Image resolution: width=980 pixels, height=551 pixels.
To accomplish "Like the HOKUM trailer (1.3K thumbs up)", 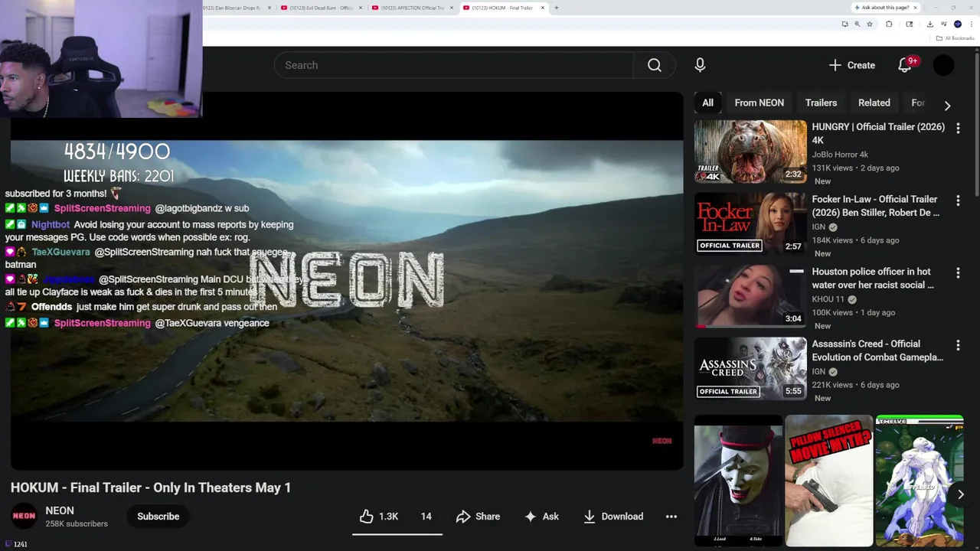I will click(x=380, y=517).
